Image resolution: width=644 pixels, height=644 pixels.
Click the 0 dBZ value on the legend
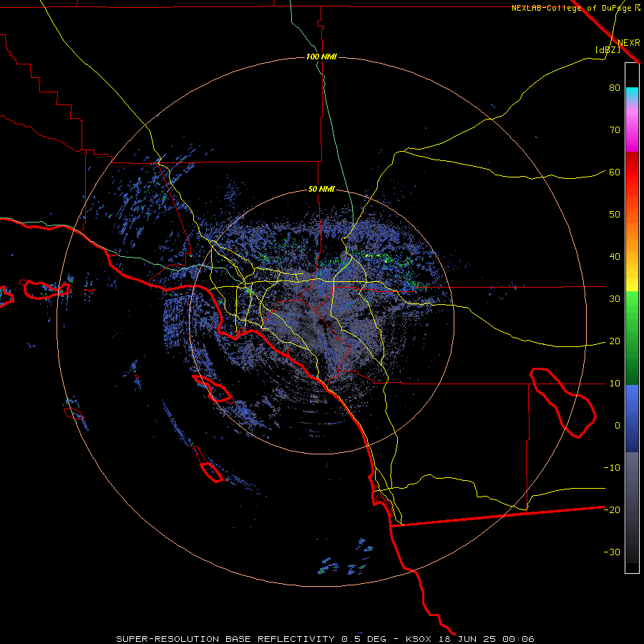(x=618, y=426)
